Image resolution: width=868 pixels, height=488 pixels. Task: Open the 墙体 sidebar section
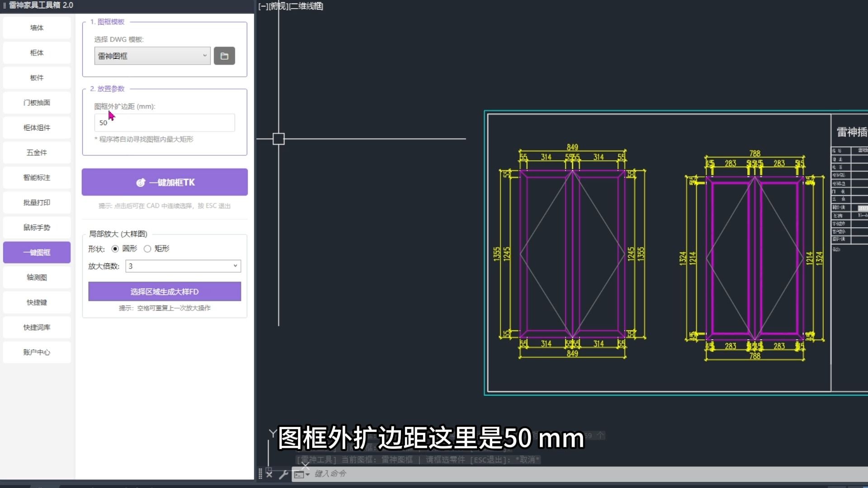37,28
